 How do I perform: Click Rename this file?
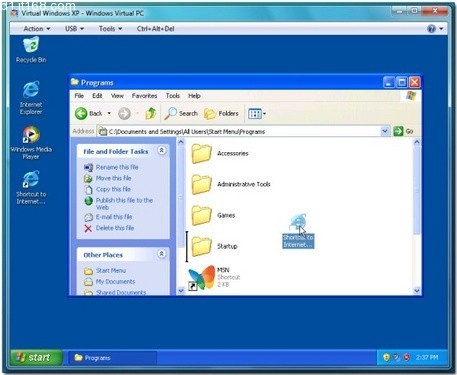pos(117,167)
